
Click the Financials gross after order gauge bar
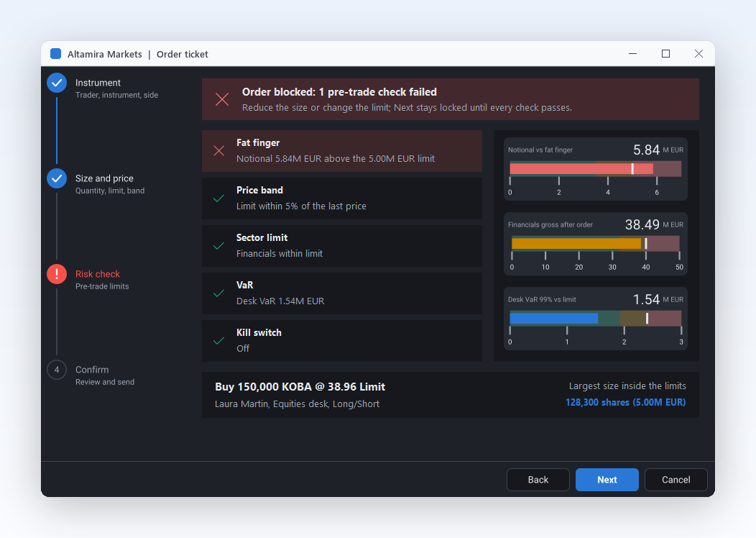point(596,243)
